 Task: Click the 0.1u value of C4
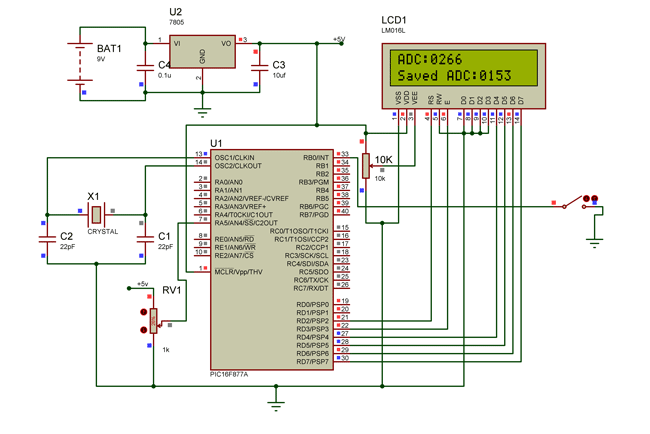point(165,75)
